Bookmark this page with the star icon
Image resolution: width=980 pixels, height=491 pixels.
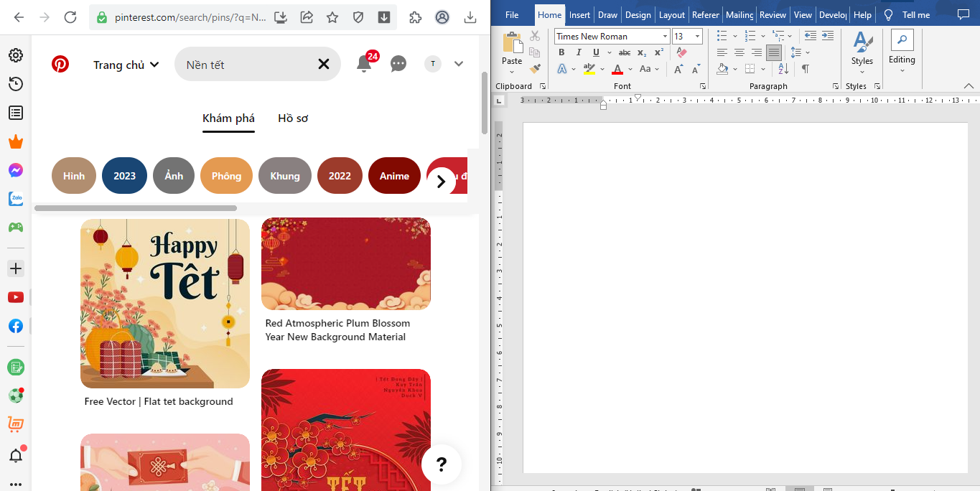coord(332,17)
